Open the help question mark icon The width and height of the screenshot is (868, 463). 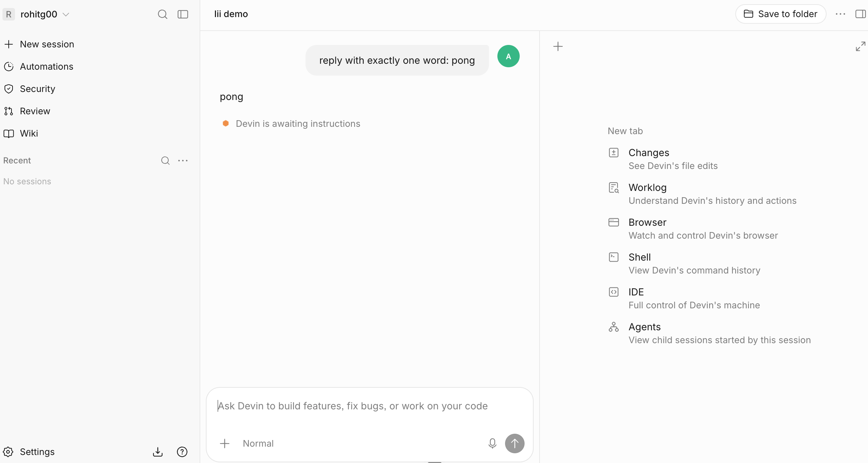click(182, 452)
